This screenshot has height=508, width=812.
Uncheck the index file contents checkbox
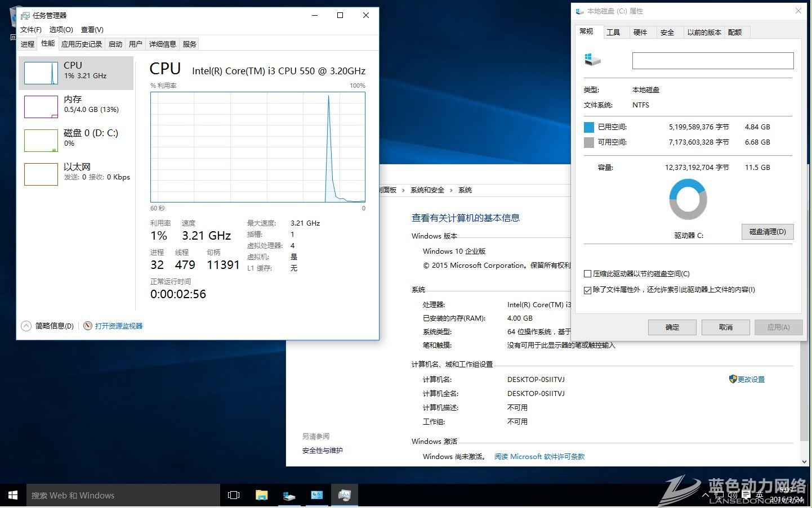[x=588, y=290]
